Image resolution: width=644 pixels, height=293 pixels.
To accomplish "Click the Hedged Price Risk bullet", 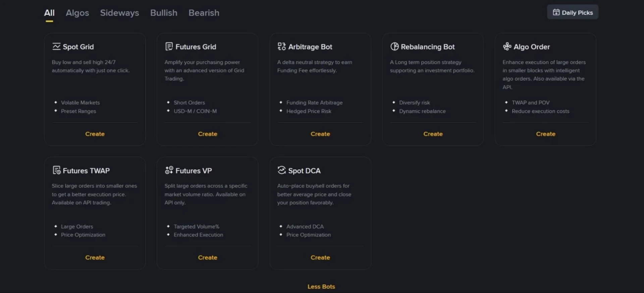I will click(309, 111).
